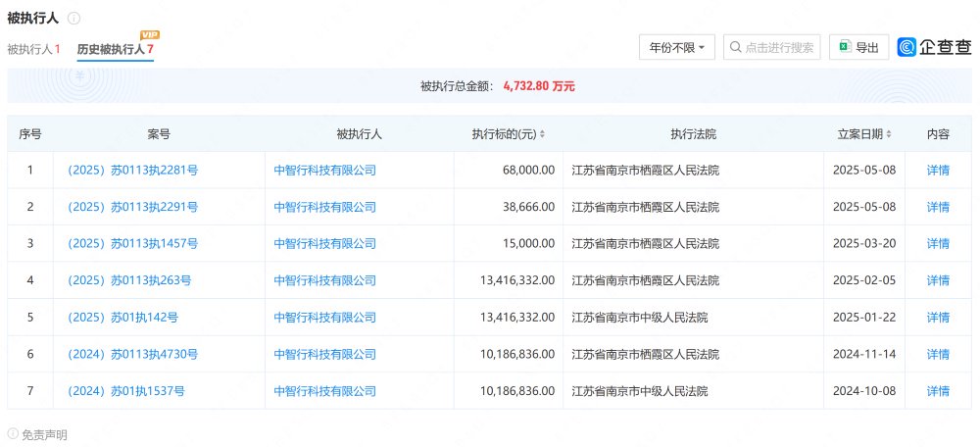View 详情 for case 苏0113执2281号
The width and height of the screenshot is (980, 447).
pos(938,170)
